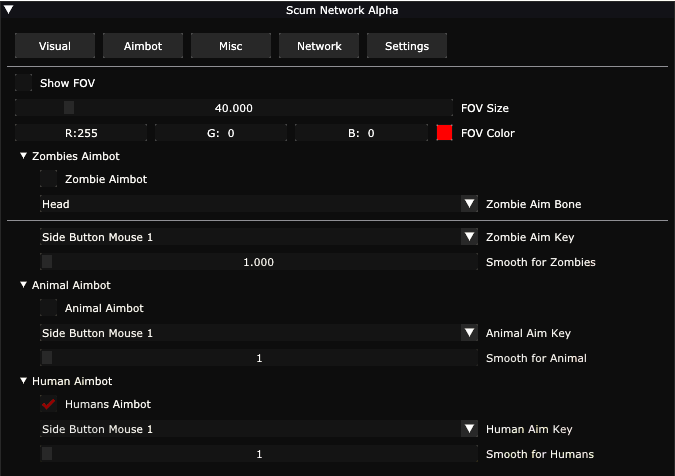Enable the Animal Aimbot checkbox
675x476 pixels.
(49, 308)
